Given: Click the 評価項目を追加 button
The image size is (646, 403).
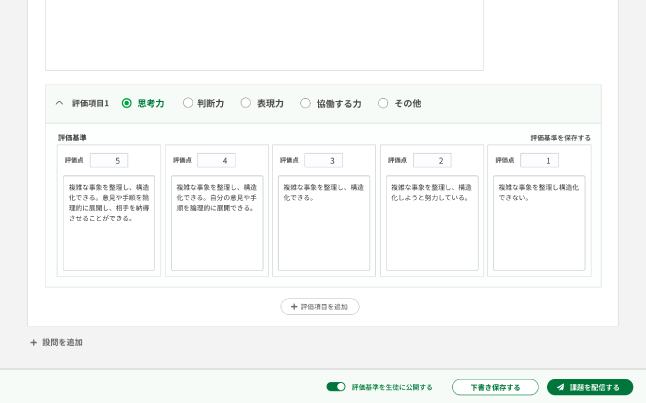Looking at the screenshot, I should pyautogui.click(x=320, y=307).
